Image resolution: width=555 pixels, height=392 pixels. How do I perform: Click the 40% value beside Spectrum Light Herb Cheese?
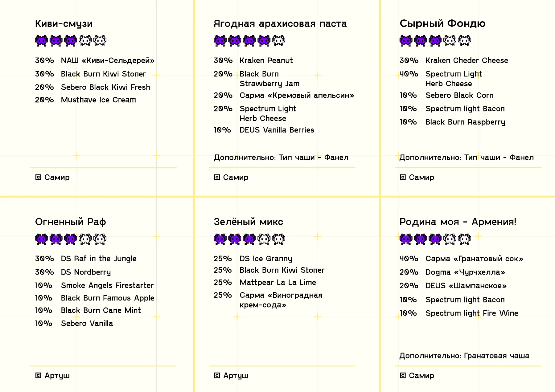click(409, 74)
